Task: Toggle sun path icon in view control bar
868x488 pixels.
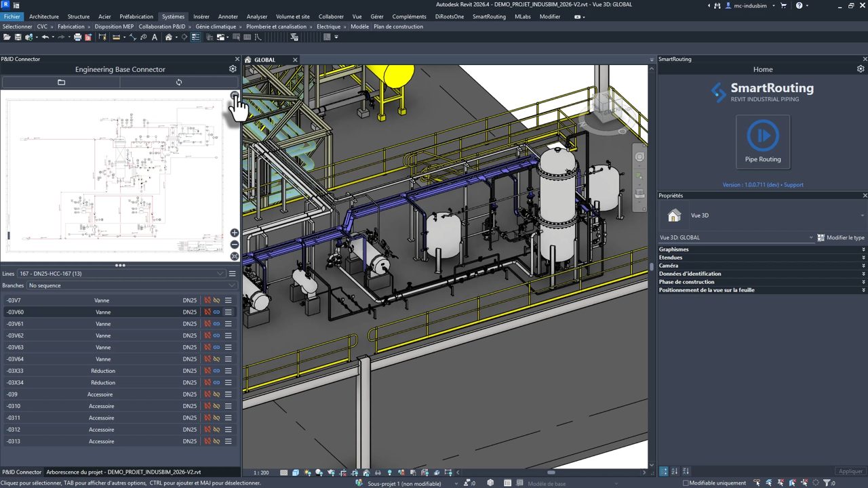Action: click(x=307, y=472)
